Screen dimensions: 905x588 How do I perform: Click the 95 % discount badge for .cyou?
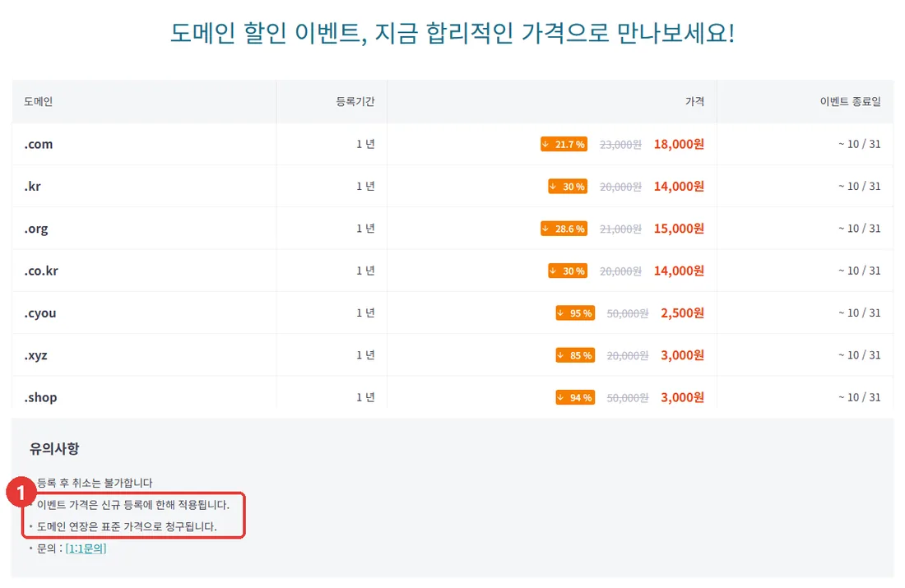575,313
